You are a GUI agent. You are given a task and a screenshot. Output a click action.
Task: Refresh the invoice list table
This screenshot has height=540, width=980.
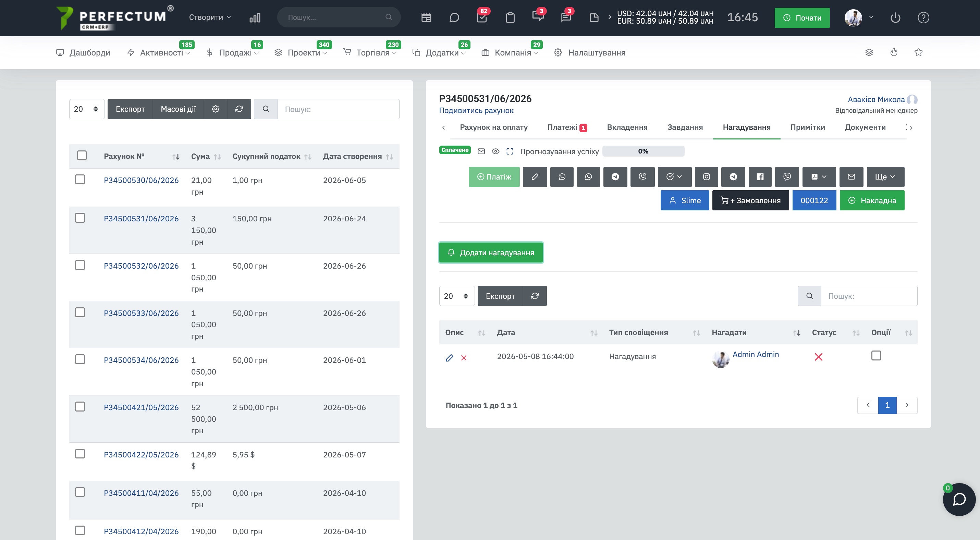(239, 109)
